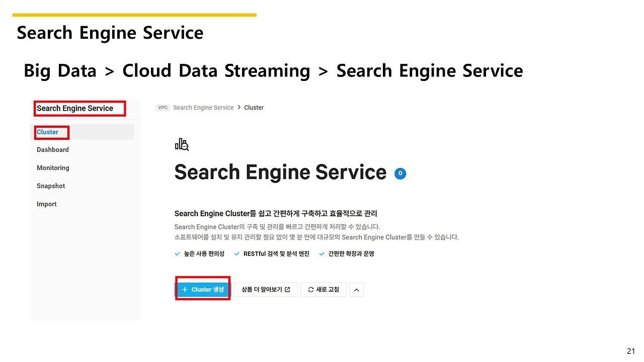Viewport: 644px width, 362px height.
Task: Click the checkmark icon beside 간편한 확장과 운영
Action: tap(321, 254)
